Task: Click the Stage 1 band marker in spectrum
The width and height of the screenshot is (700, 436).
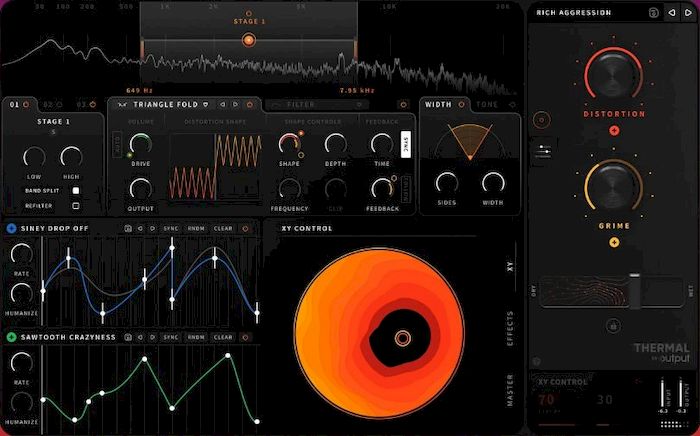Action: point(249,40)
